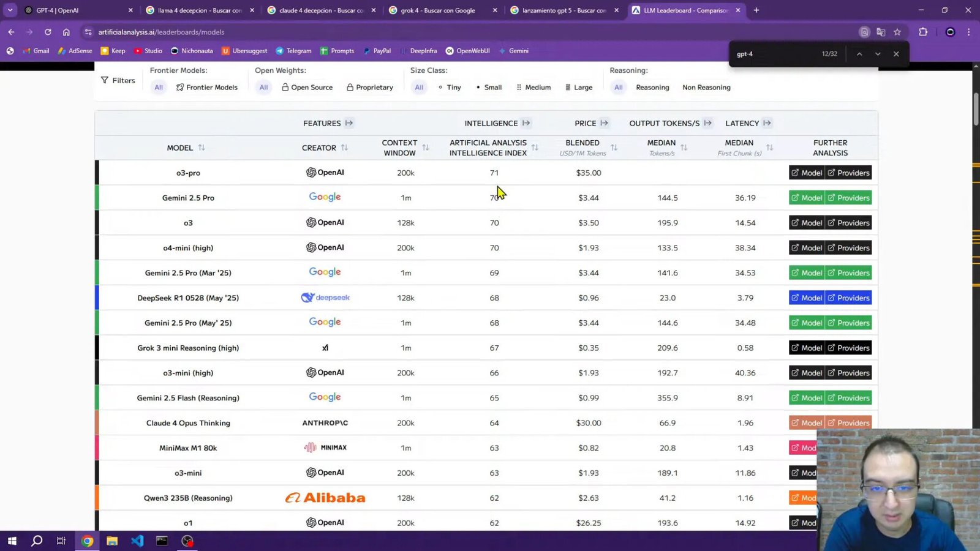980x551 pixels.
Task: Open Providers for Gemini 2.5 Pro
Action: (x=848, y=198)
